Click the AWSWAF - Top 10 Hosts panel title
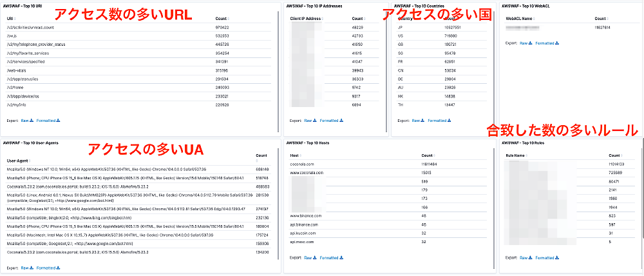 point(308,143)
